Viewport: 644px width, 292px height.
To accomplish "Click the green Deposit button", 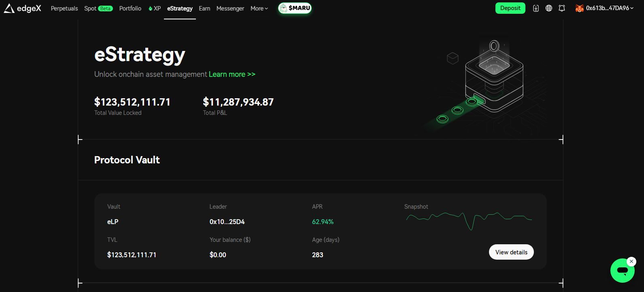I will point(510,8).
